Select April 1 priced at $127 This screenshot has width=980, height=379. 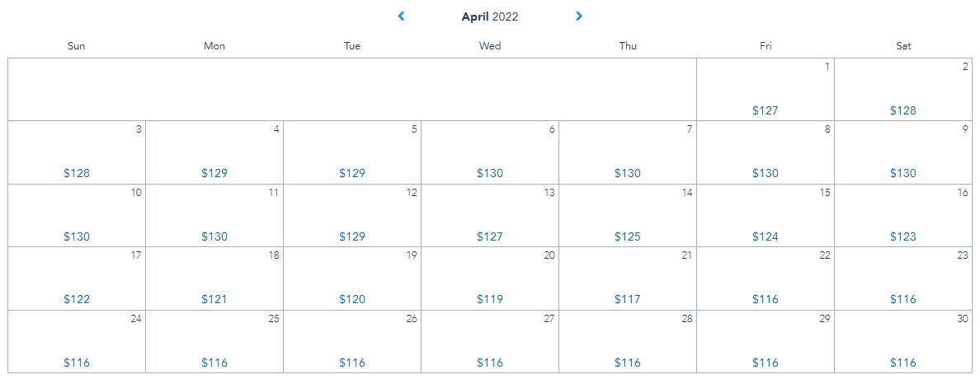(765, 110)
